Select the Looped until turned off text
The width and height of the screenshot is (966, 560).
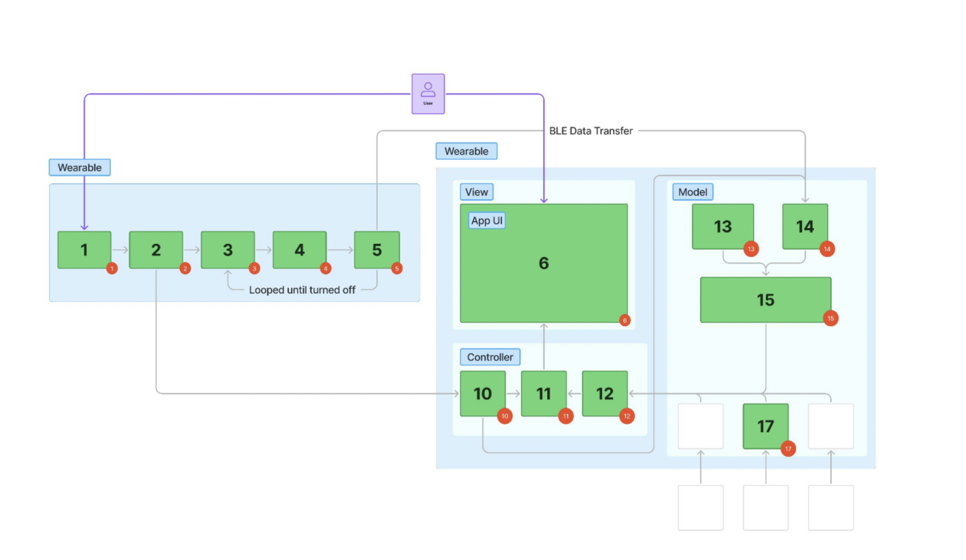tap(302, 290)
